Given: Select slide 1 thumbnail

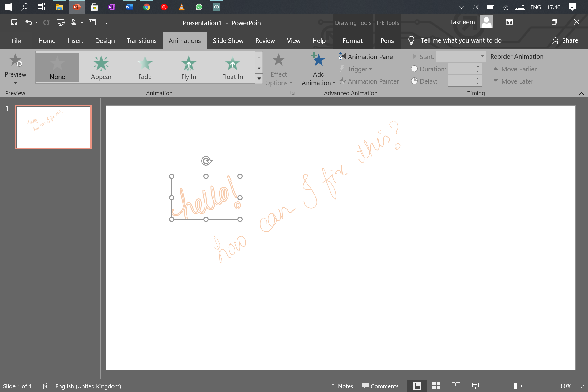Looking at the screenshot, I should (x=53, y=127).
